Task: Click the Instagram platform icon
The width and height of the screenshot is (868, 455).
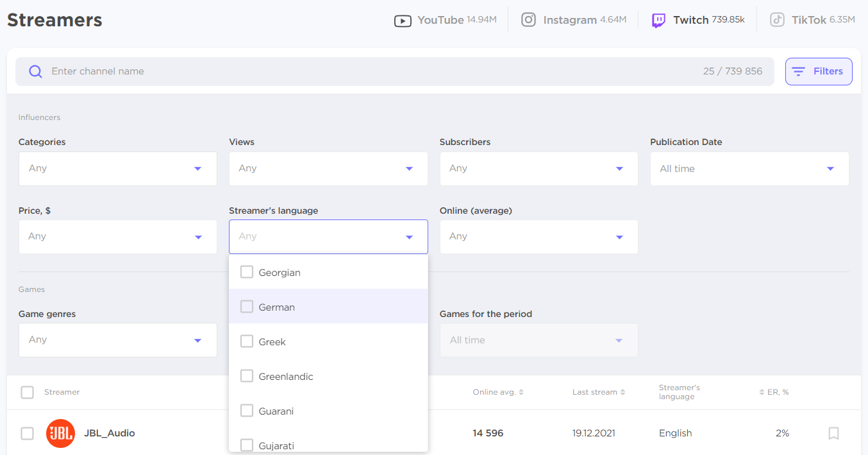Action: [528, 20]
